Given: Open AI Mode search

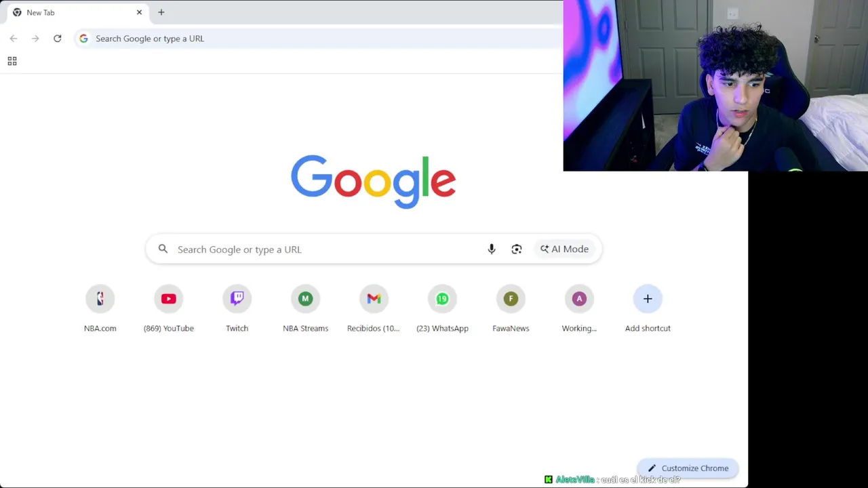Looking at the screenshot, I should click(564, 249).
